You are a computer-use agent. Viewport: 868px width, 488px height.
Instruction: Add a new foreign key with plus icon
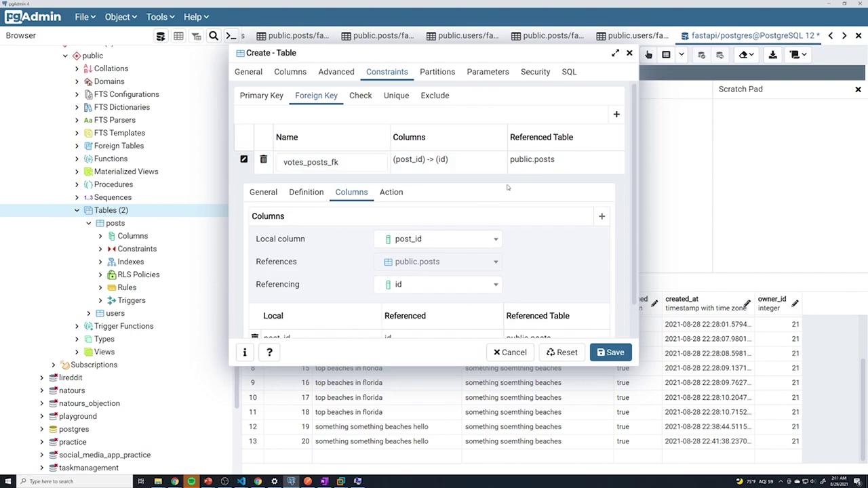616,114
